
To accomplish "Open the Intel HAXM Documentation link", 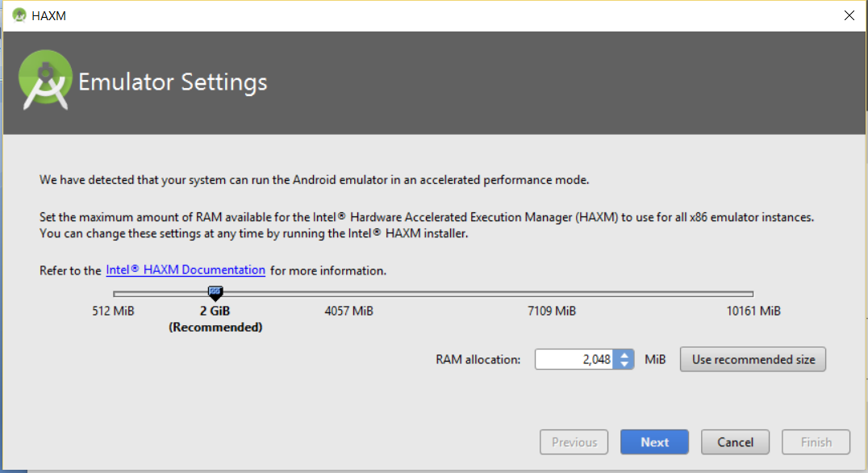I will pos(186,270).
